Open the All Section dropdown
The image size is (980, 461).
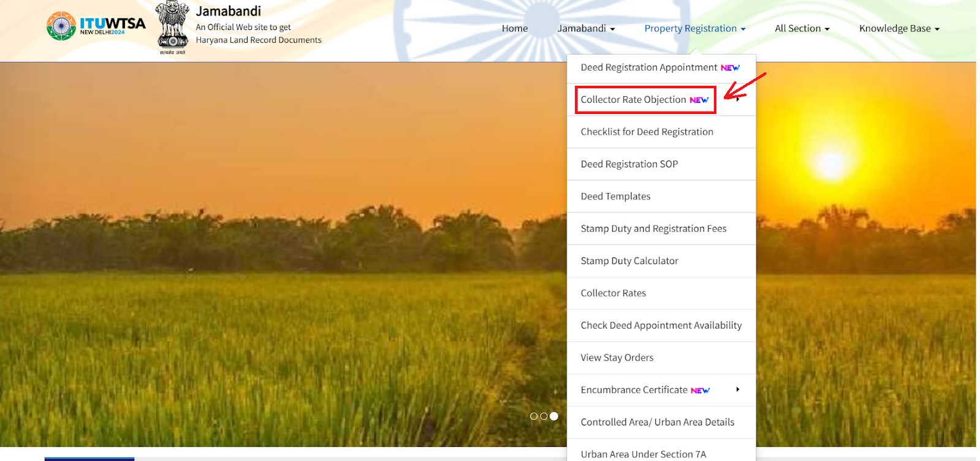802,28
